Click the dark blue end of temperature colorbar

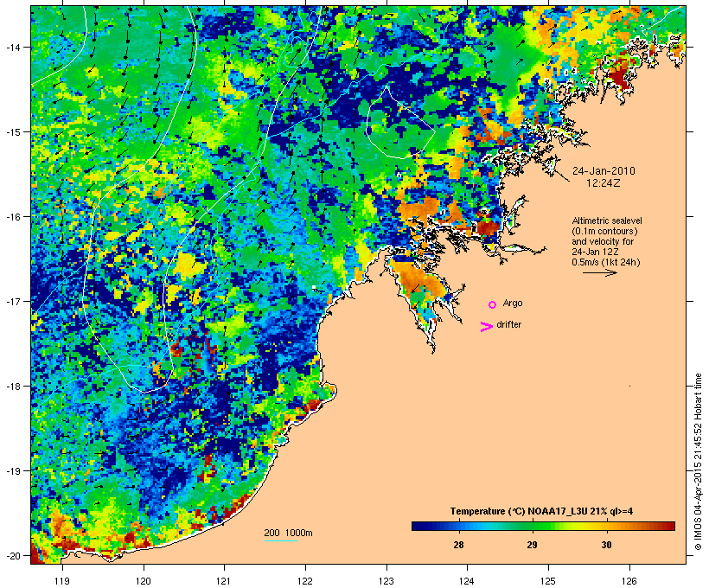(416, 526)
